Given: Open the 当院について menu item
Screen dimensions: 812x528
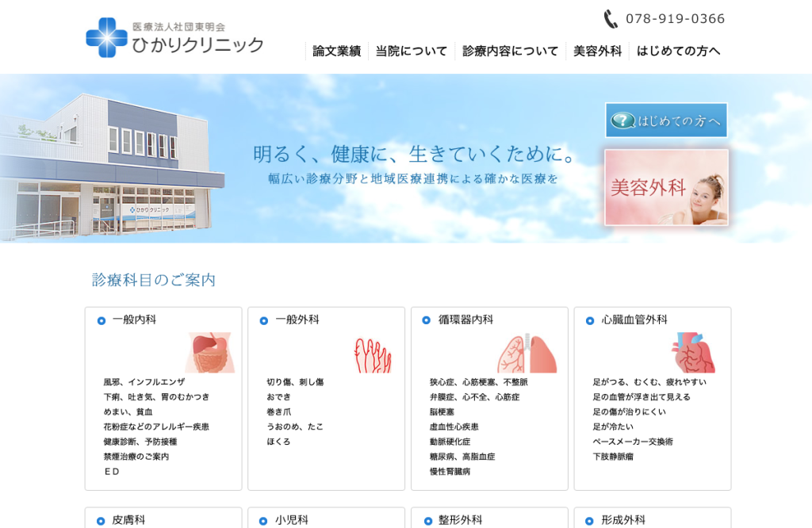Looking at the screenshot, I should [x=412, y=51].
